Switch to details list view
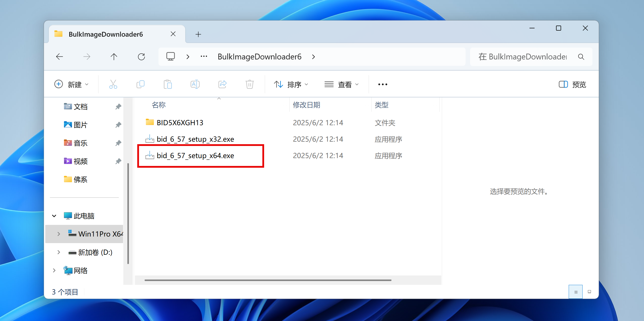This screenshot has width=644, height=321. tap(576, 292)
